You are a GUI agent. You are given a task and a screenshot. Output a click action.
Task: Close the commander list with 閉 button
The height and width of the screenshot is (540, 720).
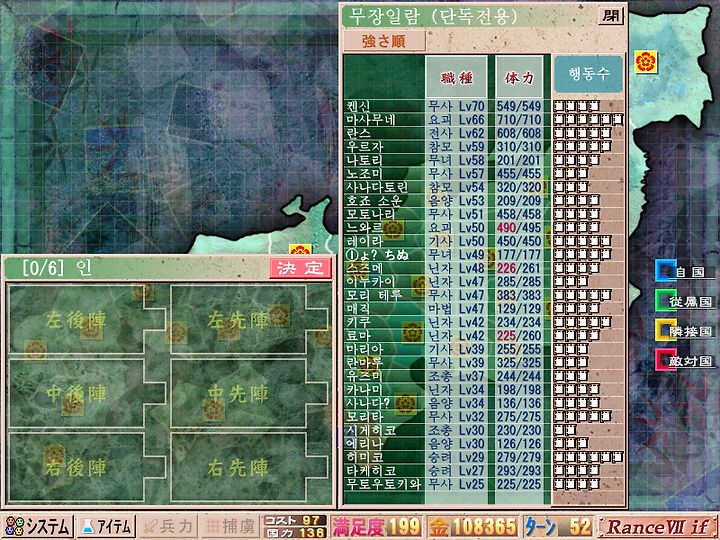(611, 17)
